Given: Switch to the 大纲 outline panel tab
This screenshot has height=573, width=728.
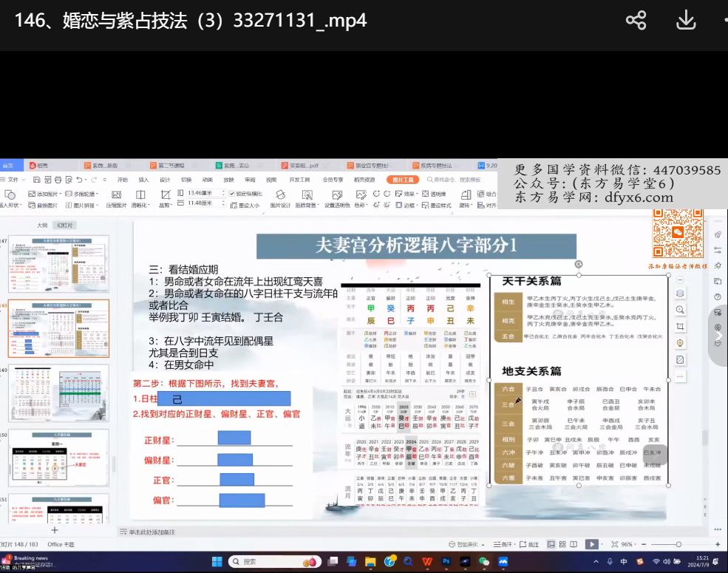Looking at the screenshot, I should coord(43,225).
